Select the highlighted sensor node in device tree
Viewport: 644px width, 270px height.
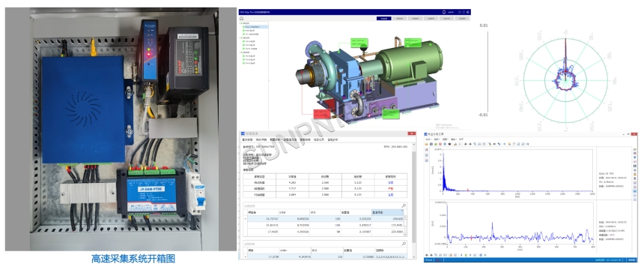click(x=255, y=27)
